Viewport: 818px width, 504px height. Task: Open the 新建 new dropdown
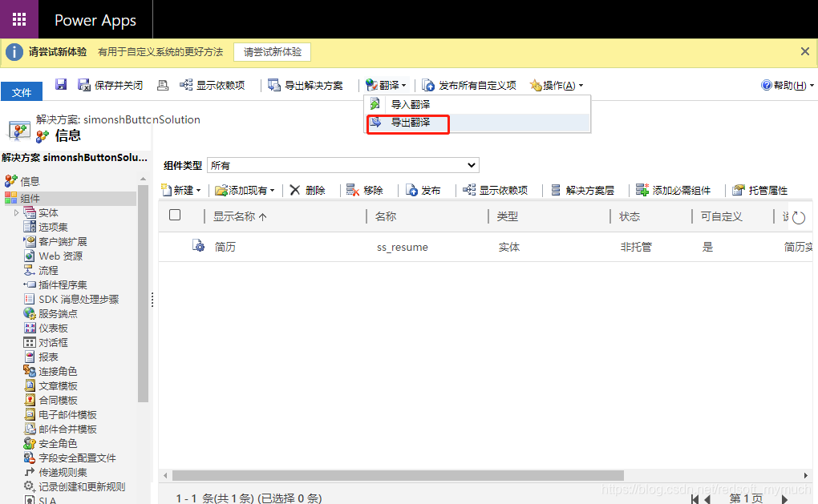(181, 190)
